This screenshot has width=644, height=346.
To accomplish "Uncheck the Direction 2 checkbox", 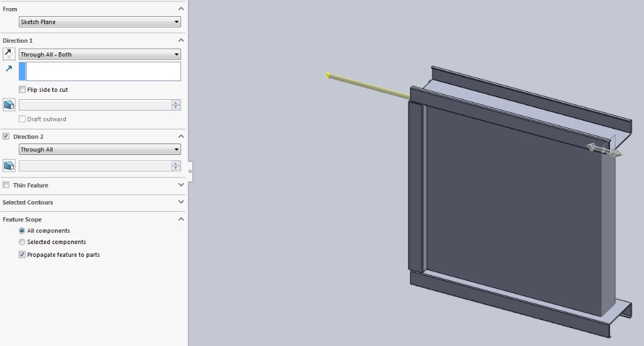I will [x=6, y=136].
